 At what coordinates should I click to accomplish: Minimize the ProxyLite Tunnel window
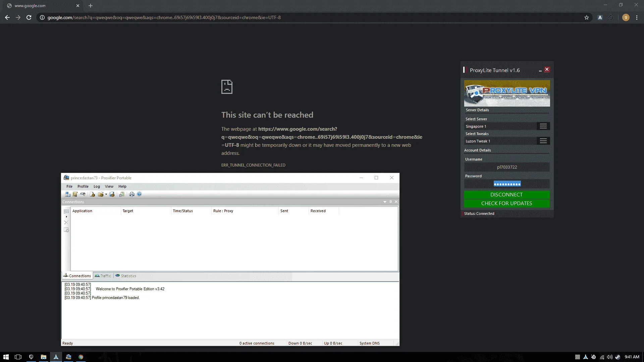[x=540, y=70]
